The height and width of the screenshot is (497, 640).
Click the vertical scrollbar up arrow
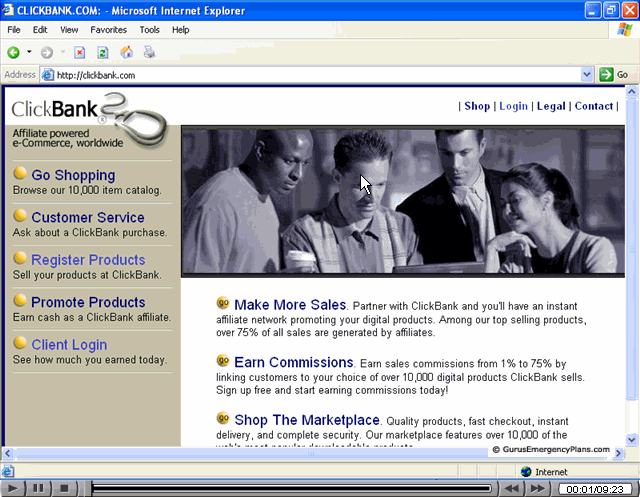[x=631, y=92]
